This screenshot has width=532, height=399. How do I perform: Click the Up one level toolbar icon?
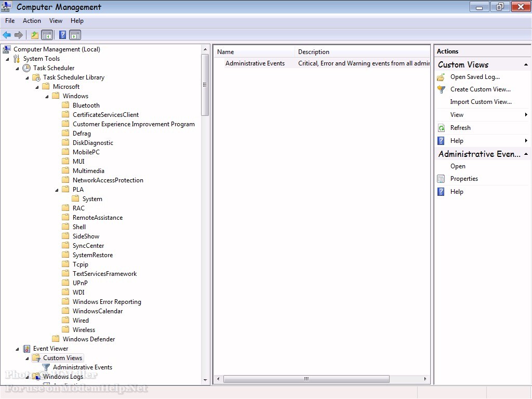point(34,35)
